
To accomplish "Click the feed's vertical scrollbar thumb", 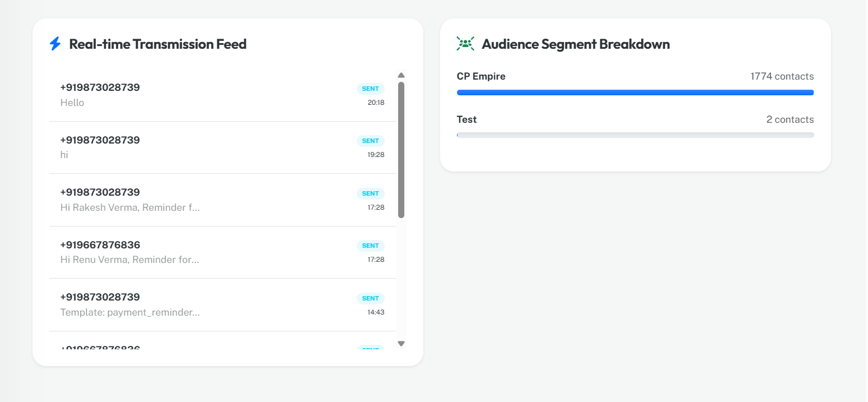I will tap(401, 150).
